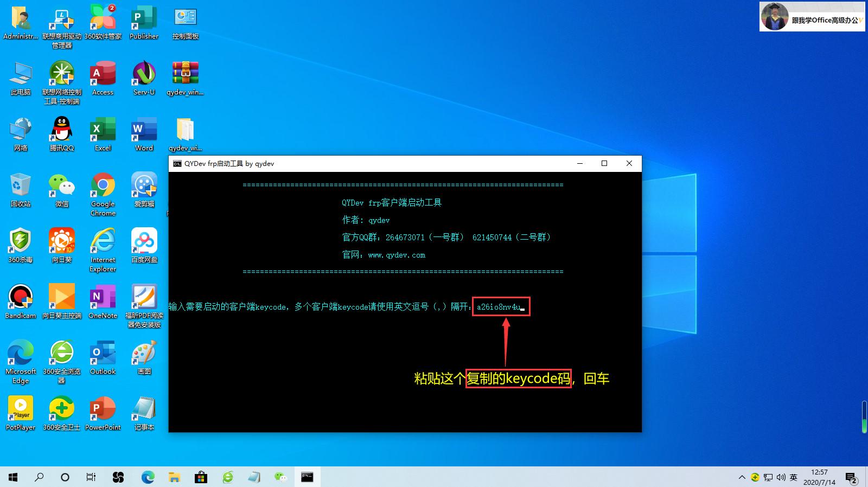Launch the 向日葵 remote desktop icon
The width and height of the screenshot is (868, 487).
click(62, 246)
